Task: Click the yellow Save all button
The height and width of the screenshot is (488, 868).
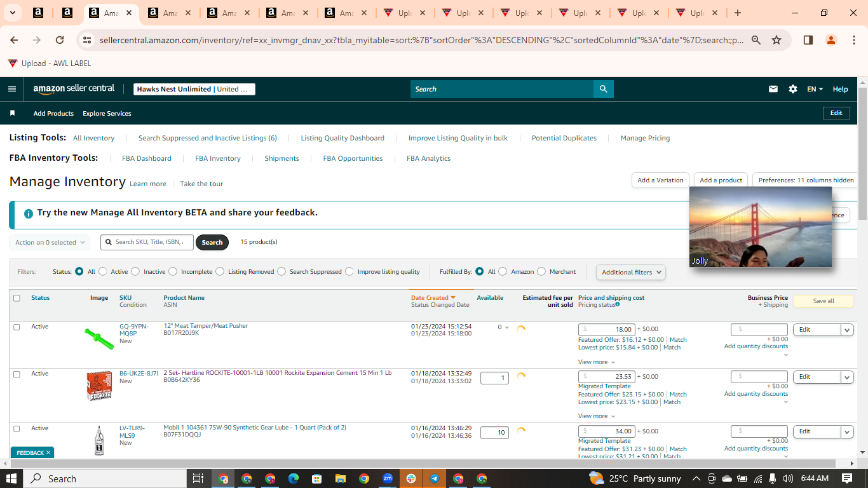Action: tap(824, 301)
